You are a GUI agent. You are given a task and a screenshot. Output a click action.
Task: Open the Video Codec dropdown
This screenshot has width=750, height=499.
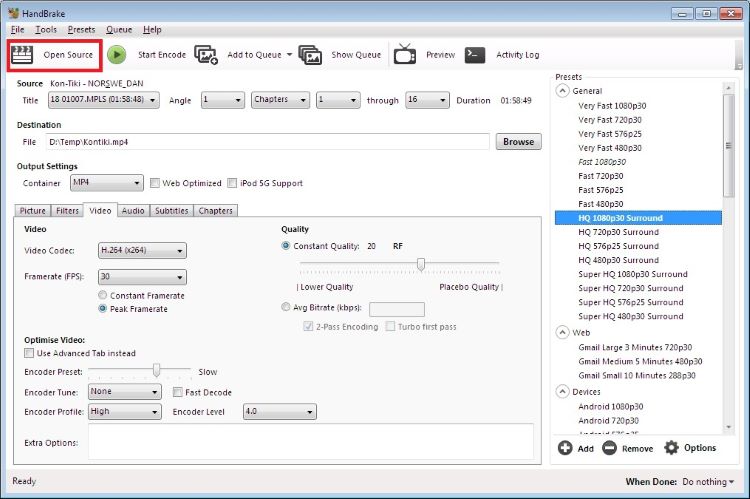142,251
